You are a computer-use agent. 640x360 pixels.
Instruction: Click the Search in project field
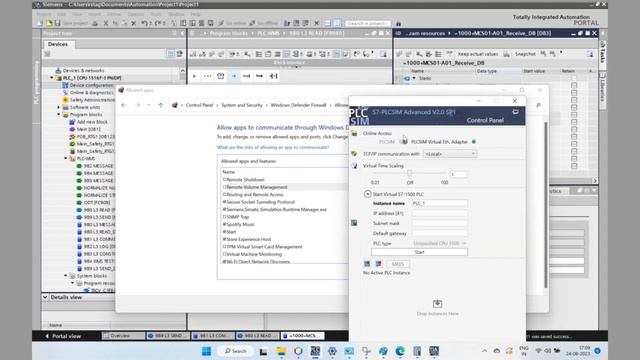coord(368,23)
